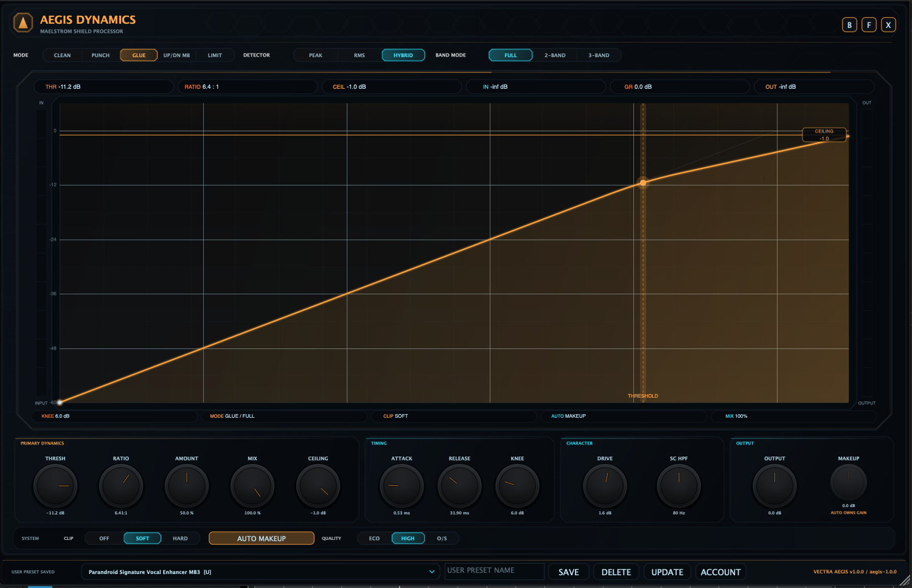The width and height of the screenshot is (912, 588).
Task: Set clip type to SOFT
Action: (142, 538)
